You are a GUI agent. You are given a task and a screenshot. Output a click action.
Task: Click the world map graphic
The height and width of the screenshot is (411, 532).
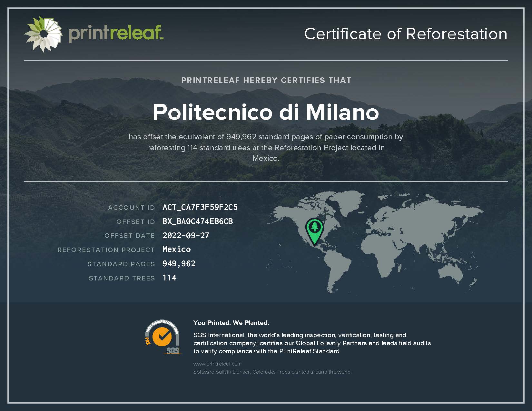375,242
